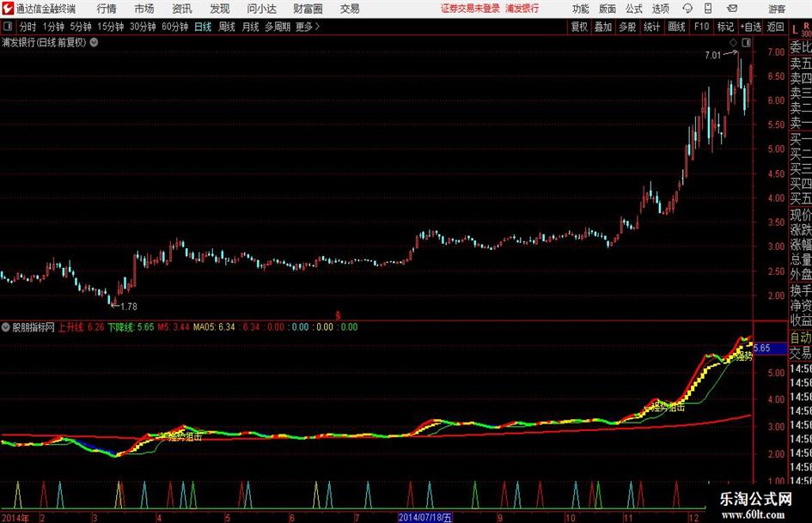Click the 返回 back button
Screen dimensions: 812x523
[775, 27]
